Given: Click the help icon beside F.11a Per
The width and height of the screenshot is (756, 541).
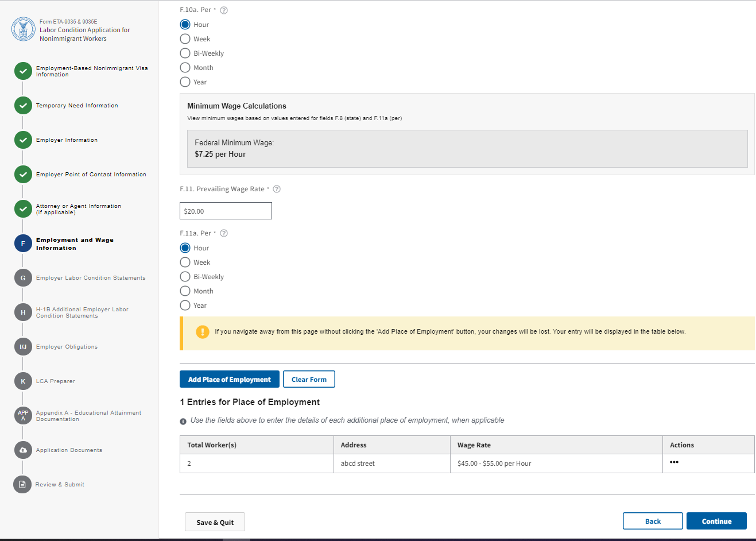Looking at the screenshot, I should [224, 233].
